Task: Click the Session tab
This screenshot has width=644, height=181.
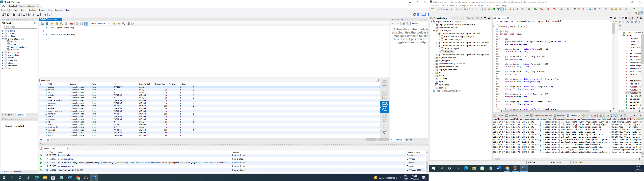Action: [x=17, y=171]
